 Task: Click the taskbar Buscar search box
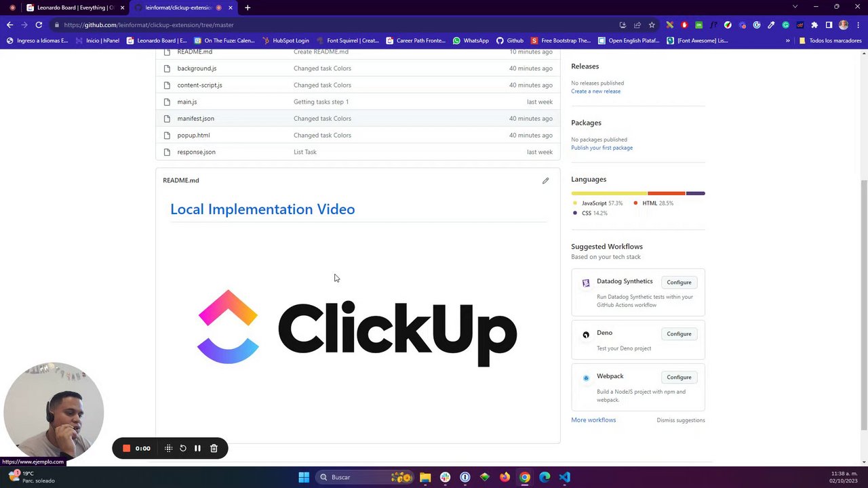pos(366,477)
